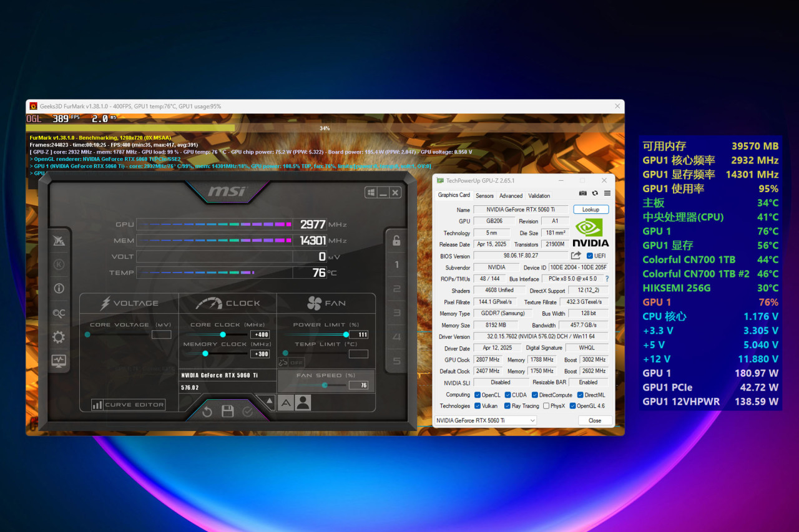Toggle the Vulkan checkbox
Screen dimensions: 799x532
(478, 406)
